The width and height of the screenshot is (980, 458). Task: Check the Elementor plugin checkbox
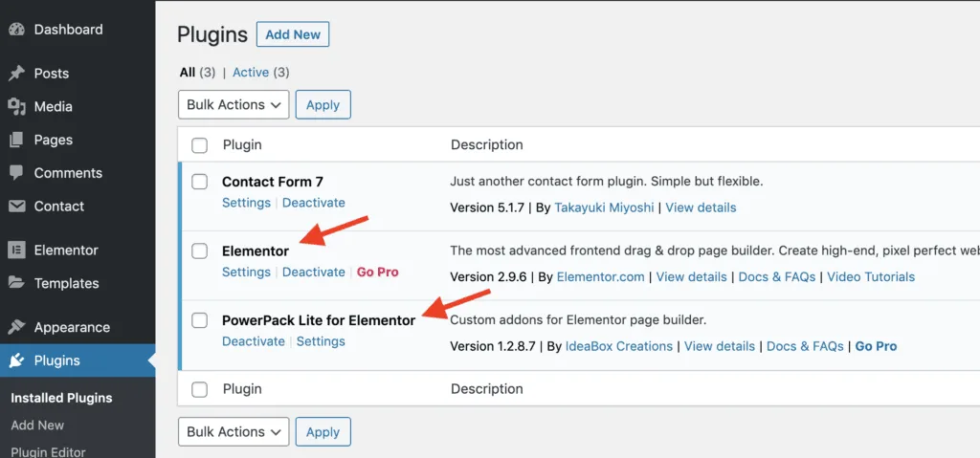coord(199,251)
